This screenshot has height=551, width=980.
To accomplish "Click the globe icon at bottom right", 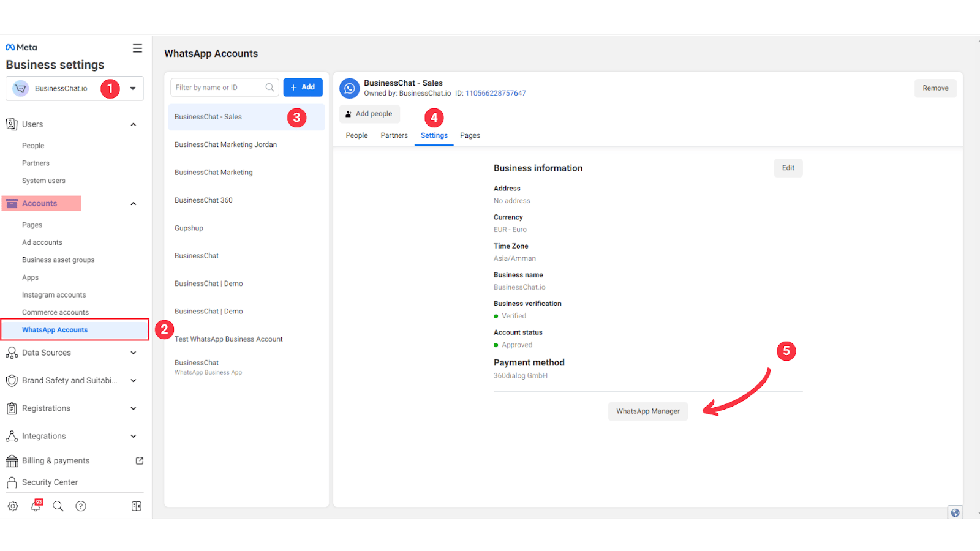I will click(x=955, y=512).
